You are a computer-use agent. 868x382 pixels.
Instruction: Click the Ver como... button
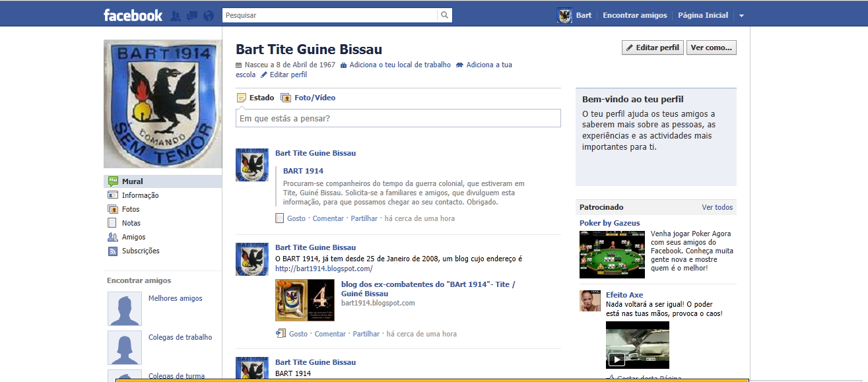[712, 48]
